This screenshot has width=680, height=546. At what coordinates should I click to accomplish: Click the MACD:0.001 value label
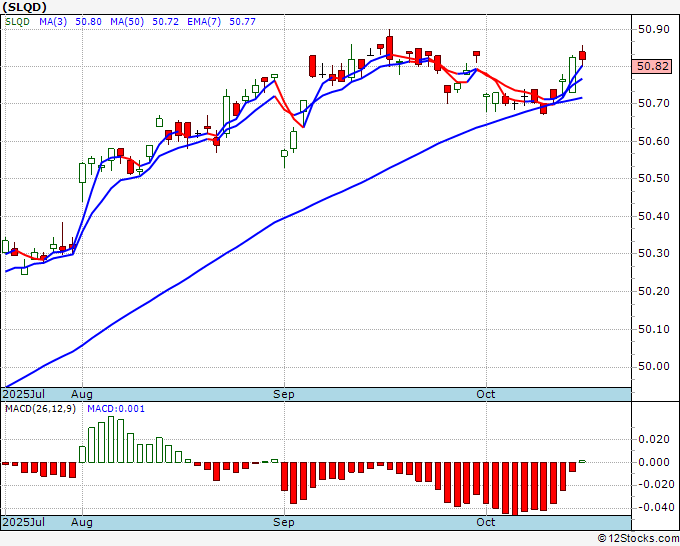pyautogui.click(x=116, y=409)
